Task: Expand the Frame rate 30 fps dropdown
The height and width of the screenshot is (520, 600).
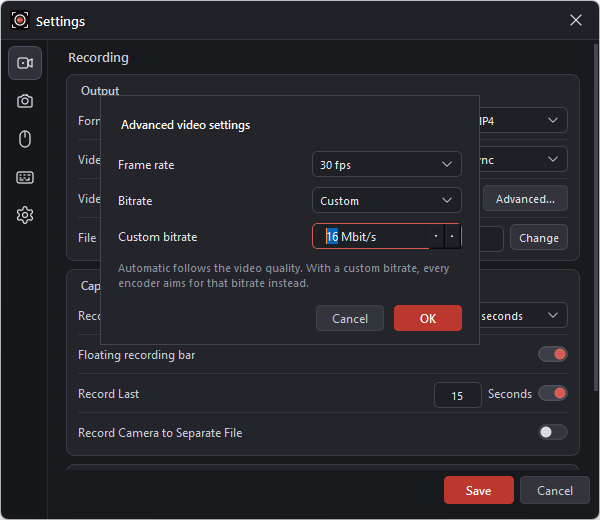Action: point(386,165)
